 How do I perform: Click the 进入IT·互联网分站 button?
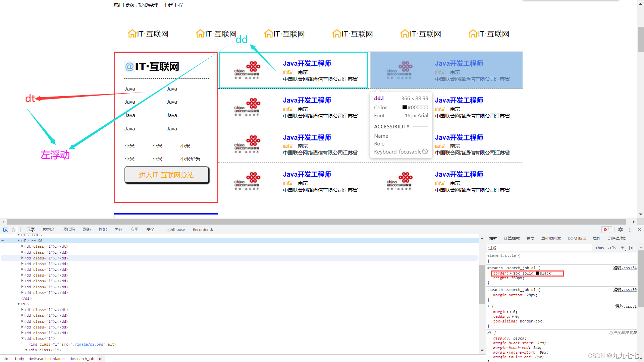coord(166,175)
